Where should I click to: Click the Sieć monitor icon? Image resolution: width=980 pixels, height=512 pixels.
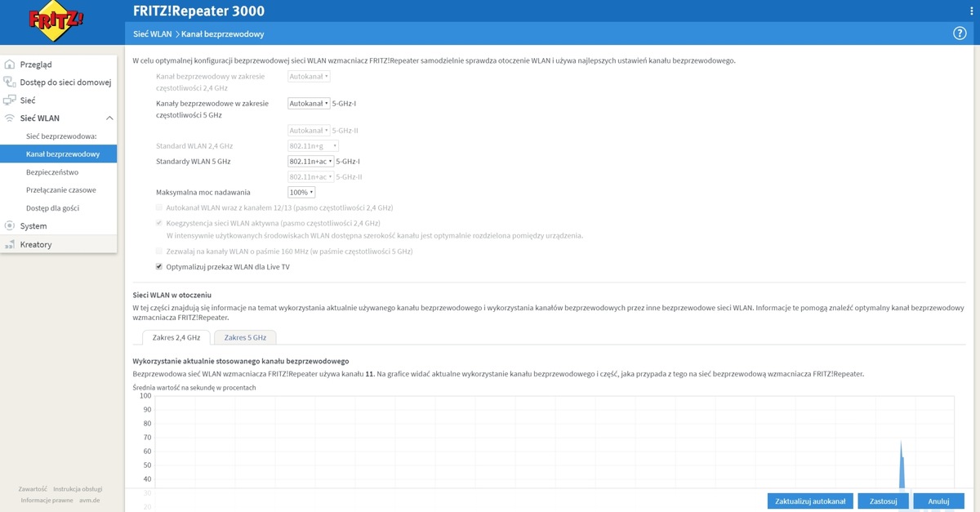pos(10,100)
